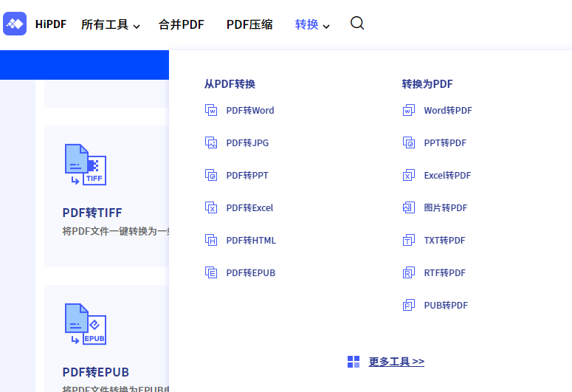Open PDF压缩 from the nav bar

[x=249, y=24]
